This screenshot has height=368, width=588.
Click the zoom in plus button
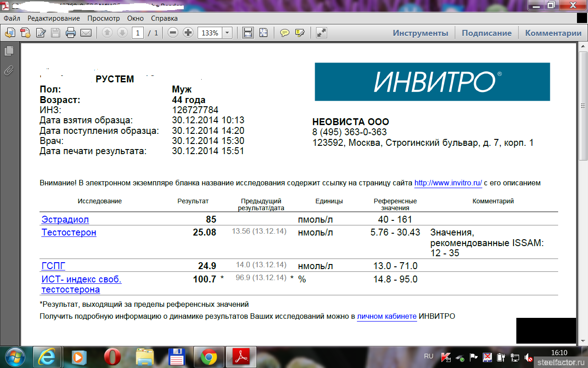pyautogui.click(x=188, y=33)
